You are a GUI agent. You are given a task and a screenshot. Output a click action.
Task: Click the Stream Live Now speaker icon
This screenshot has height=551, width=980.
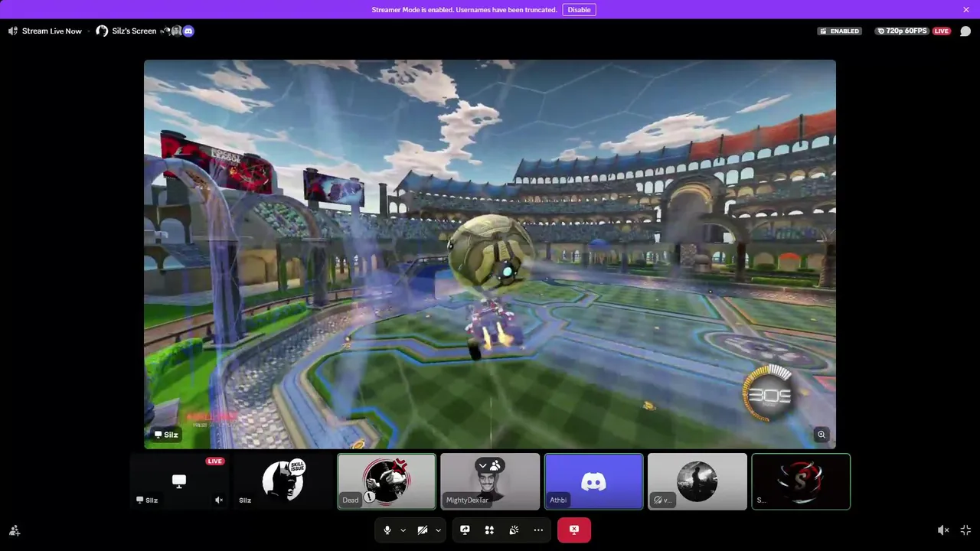tap(13, 31)
